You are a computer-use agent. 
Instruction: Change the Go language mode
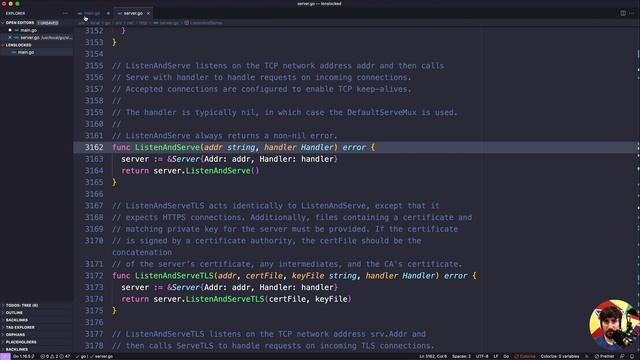[x=506, y=356]
